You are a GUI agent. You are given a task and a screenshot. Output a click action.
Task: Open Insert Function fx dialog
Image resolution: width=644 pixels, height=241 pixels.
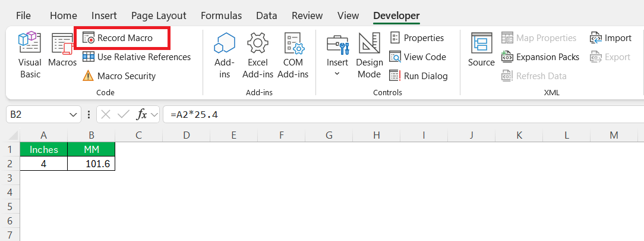pos(141,114)
